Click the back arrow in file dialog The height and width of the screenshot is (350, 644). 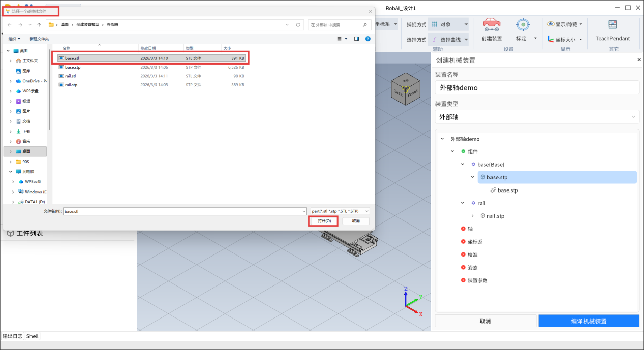10,25
